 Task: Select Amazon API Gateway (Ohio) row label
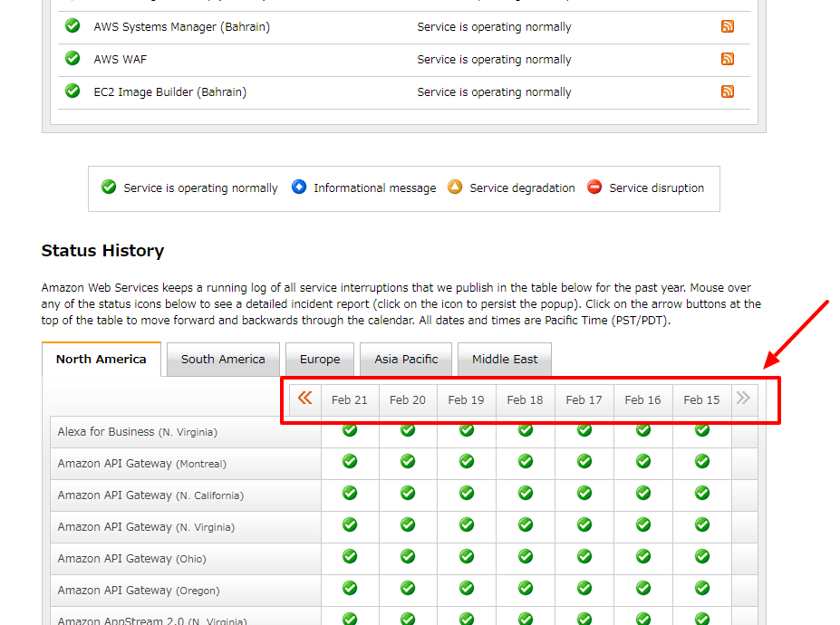pos(131,559)
